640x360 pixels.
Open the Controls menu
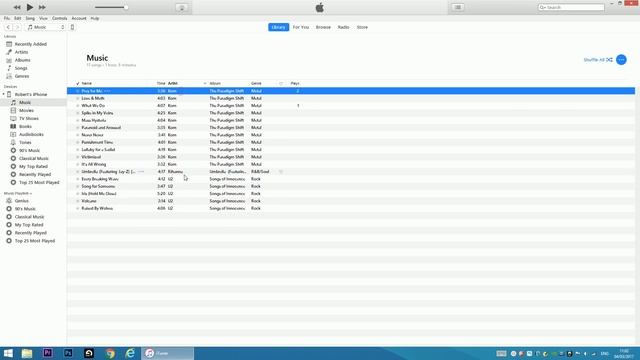60,18
